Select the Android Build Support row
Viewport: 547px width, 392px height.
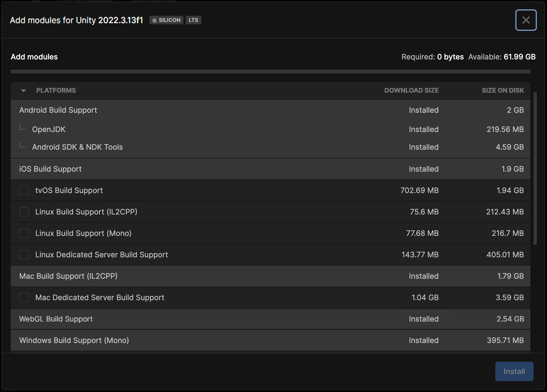(58, 110)
